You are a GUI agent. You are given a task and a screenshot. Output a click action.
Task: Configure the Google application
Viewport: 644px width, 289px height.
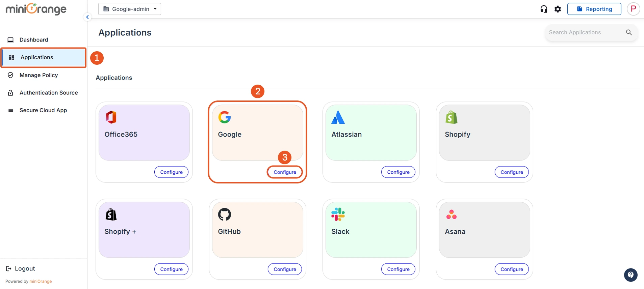(285, 172)
